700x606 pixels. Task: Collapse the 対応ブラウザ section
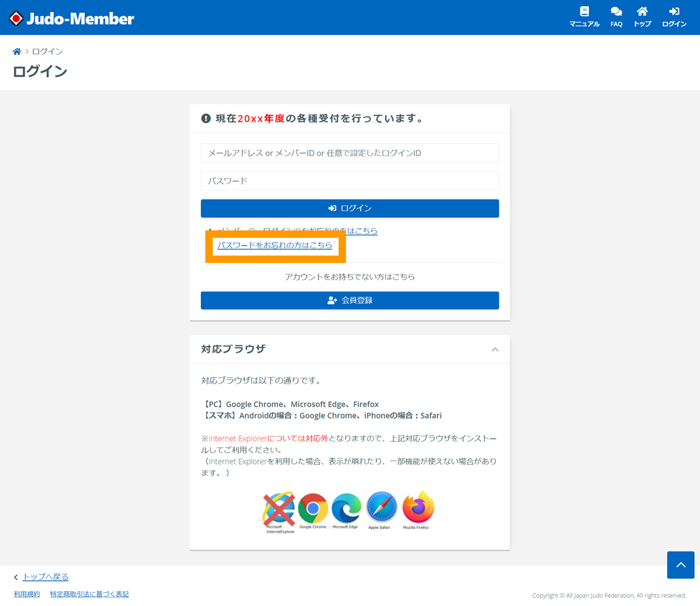point(495,349)
